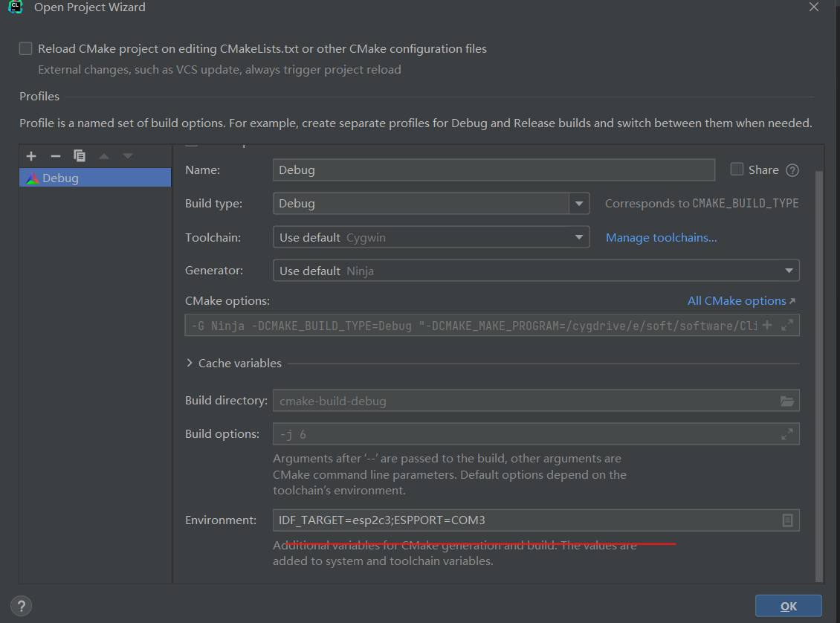This screenshot has width=840, height=623.
Task: Expand the Build options field
Action: point(787,434)
